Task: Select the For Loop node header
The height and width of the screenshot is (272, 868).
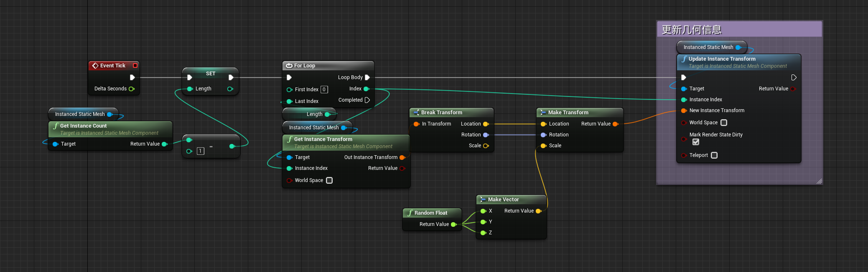Action: [328, 66]
